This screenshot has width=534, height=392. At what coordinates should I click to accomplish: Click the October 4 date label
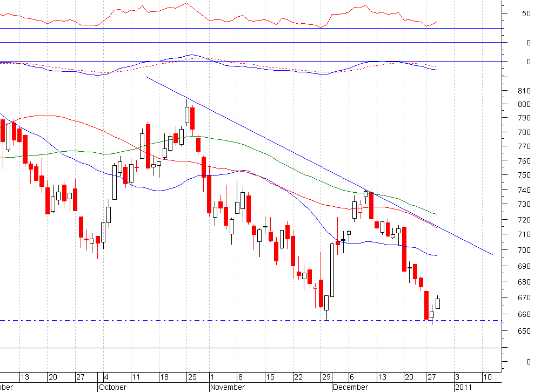coord(106,377)
